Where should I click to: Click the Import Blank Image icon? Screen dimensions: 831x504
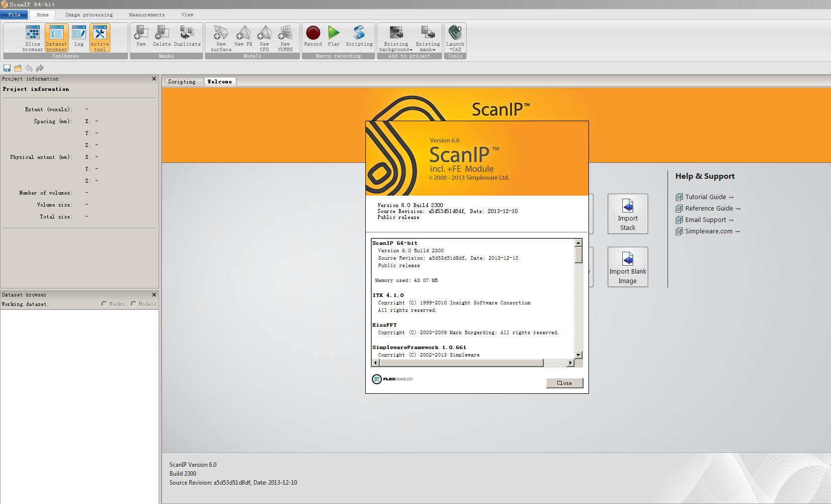[628, 267]
